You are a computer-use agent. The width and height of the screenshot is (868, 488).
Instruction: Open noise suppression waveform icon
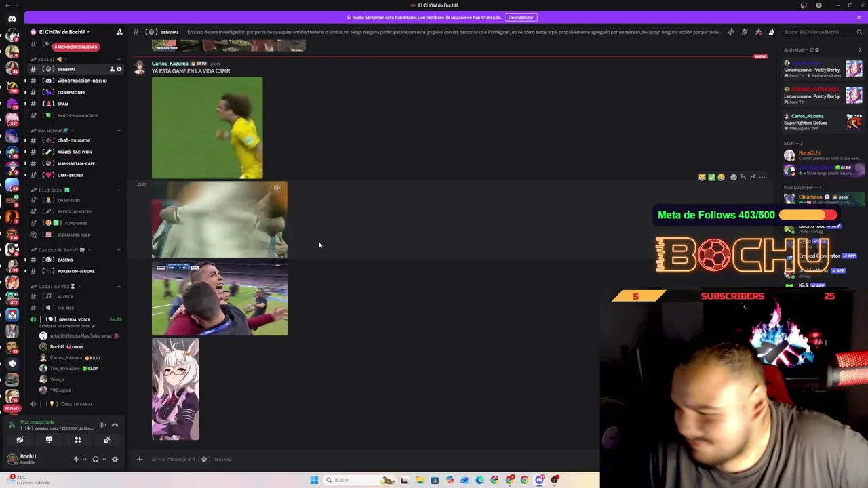point(102,426)
